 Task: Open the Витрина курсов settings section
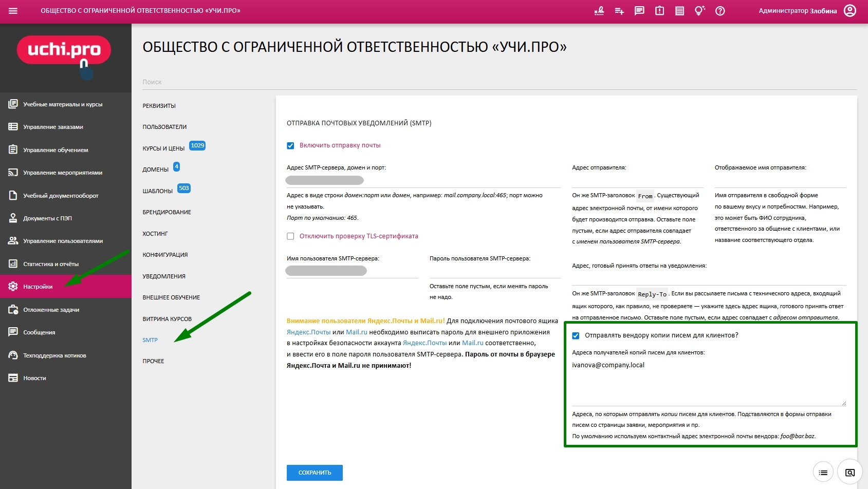click(x=167, y=319)
